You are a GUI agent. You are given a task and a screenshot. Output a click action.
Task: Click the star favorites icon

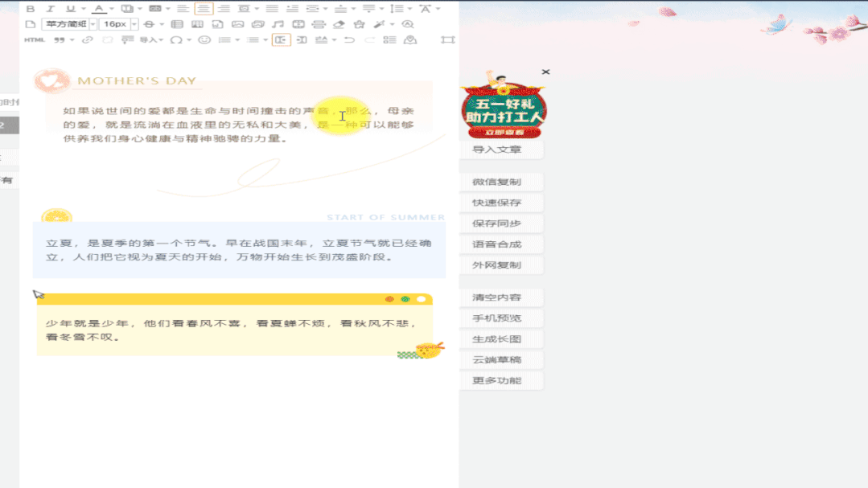tap(360, 24)
